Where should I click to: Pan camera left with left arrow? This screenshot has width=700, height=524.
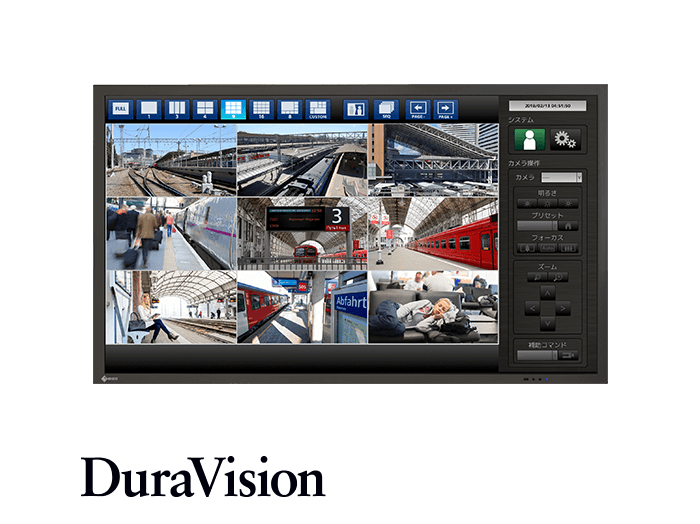click(x=532, y=308)
